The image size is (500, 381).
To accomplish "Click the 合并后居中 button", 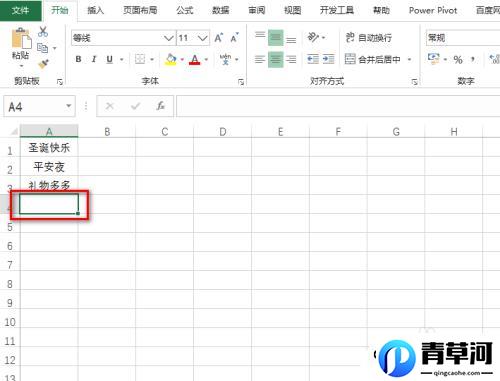I will 372,60.
